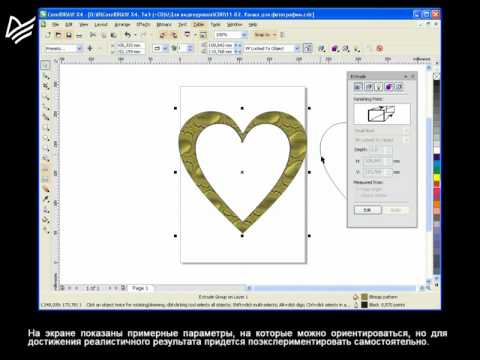
Task: Click the depth value field on property bar
Action: pyautogui.click(x=184, y=49)
